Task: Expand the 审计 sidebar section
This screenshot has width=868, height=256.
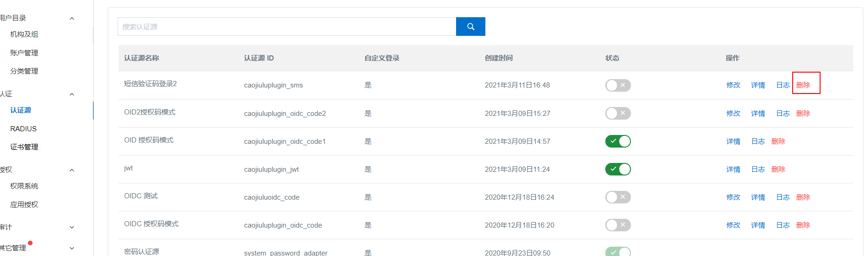Action: [x=72, y=227]
